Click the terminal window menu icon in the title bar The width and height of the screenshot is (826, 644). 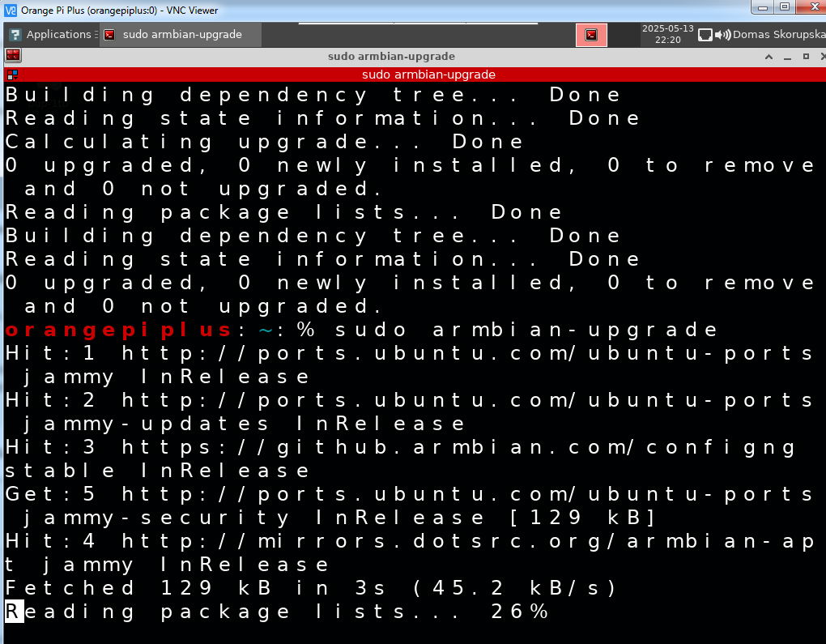pos(13,55)
